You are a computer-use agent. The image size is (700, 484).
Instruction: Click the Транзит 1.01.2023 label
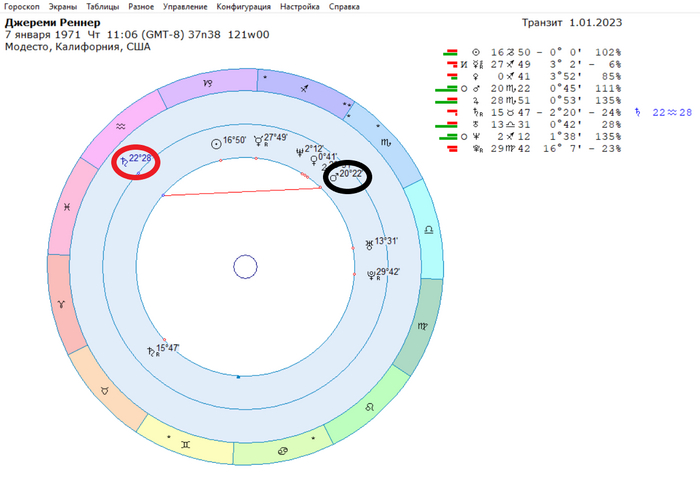click(572, 23)
